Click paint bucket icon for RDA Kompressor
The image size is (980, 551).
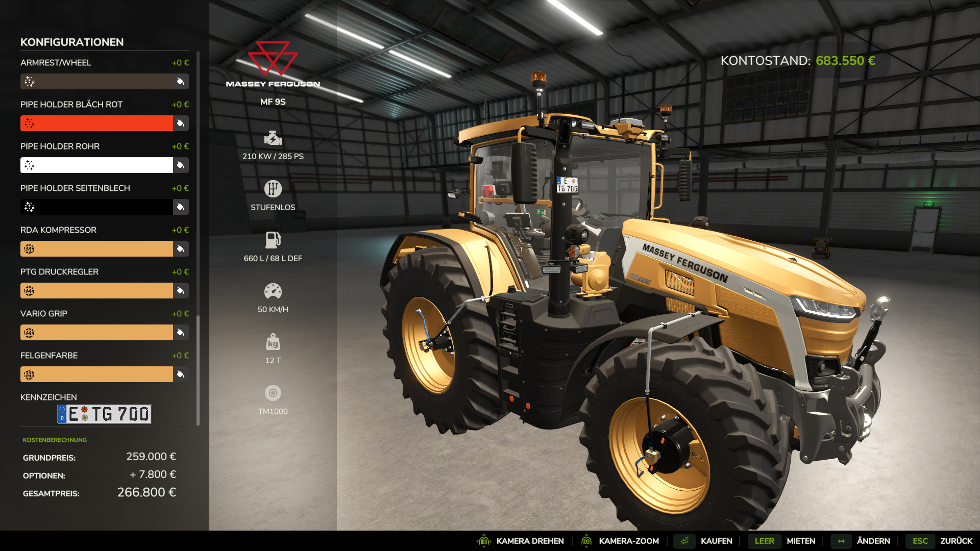(181, 249)
